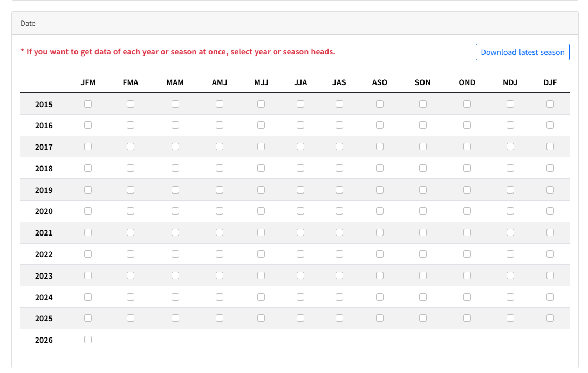Screen dimensions: 588x373
Task: Check the 2022 ASO checkbox
Action: click(x=380, y=254)
